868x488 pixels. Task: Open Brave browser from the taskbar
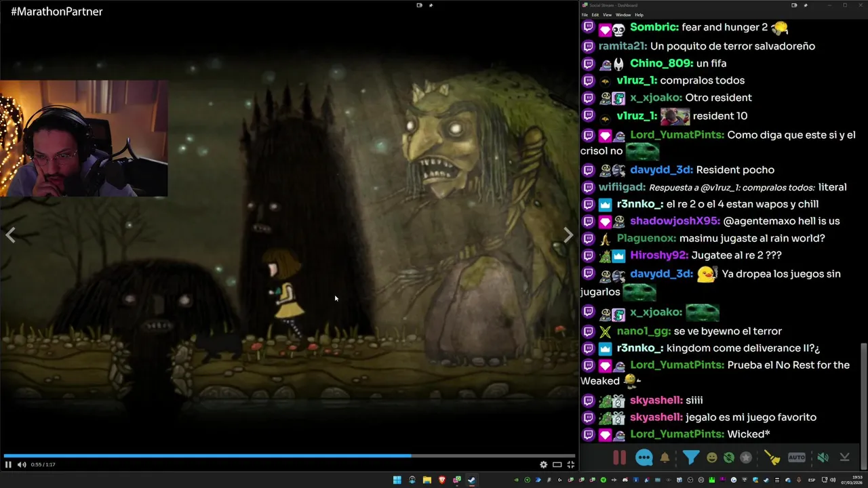pyautogui.click(x=442, y=480)
